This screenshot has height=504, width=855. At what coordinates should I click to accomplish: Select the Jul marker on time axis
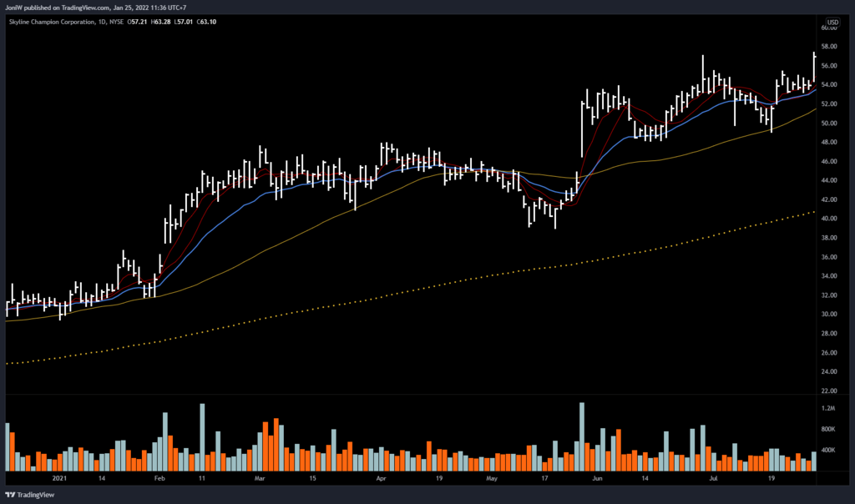714,479
